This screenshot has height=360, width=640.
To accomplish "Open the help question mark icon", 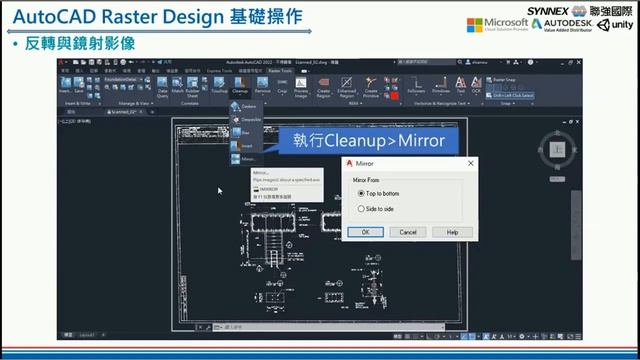I will [530, 62].
